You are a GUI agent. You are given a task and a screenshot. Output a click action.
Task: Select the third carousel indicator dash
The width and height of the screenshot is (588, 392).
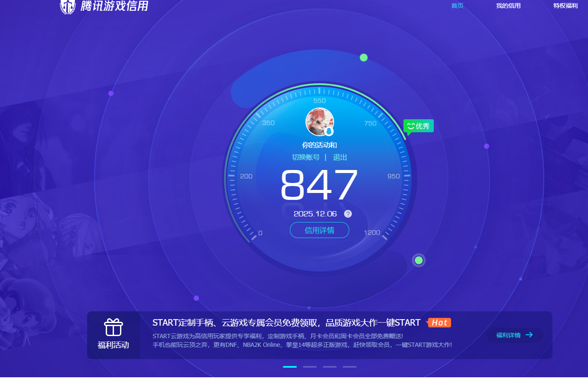tap(330, 367)
